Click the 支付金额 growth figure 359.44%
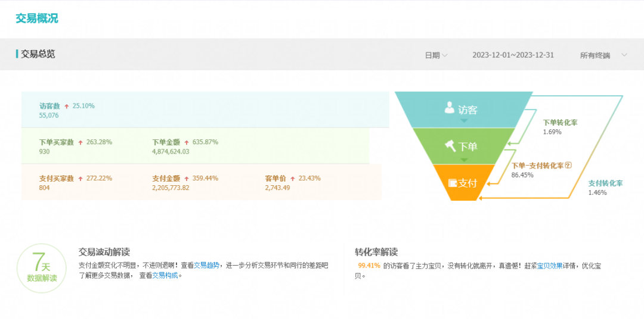Screen dimensions: 644x321 (x=205, y=178)
